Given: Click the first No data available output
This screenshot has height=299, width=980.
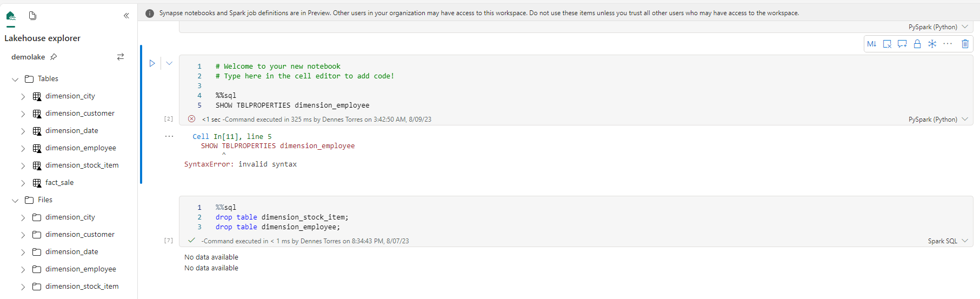Looking at the screenshot, I should pyautogui.click(x=211, y=257).
